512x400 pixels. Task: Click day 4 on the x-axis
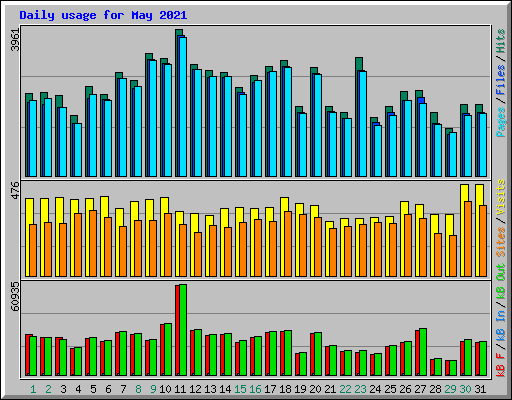[78, 389]
